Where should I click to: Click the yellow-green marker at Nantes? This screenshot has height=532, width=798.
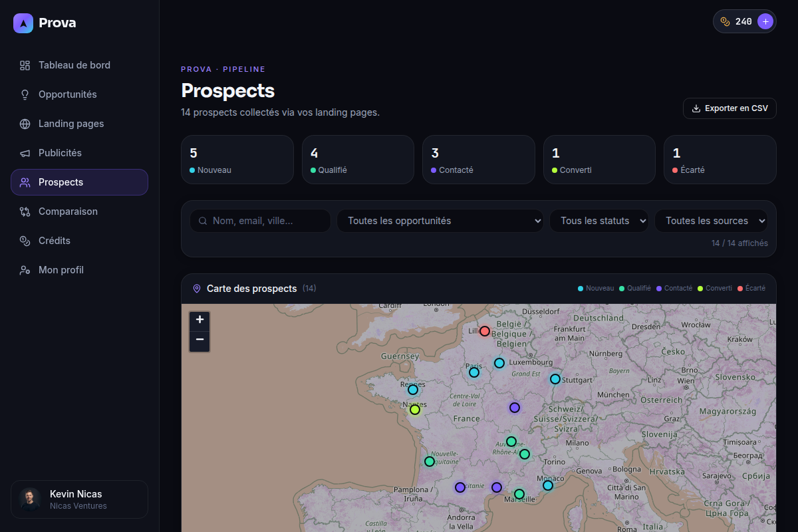pos(415,410)
